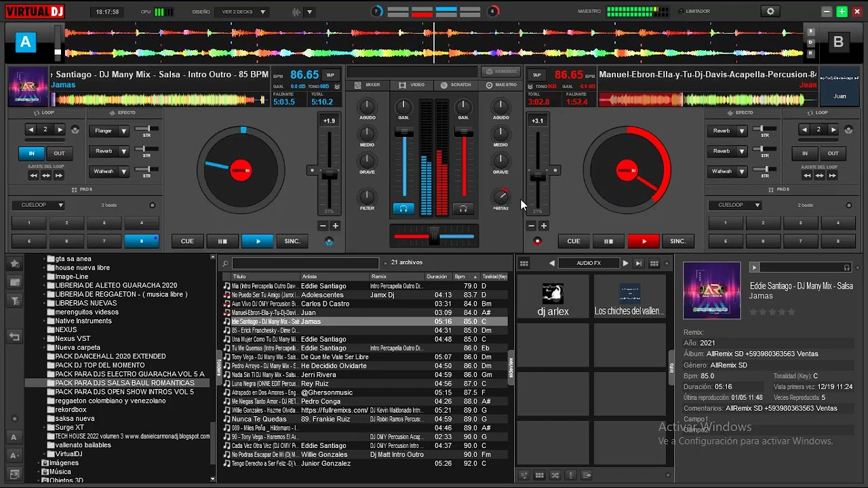Add folder to favorites in browser sidebar
Image resolution: width=868 pixels, height=488 pixels.
coord(14,264)
